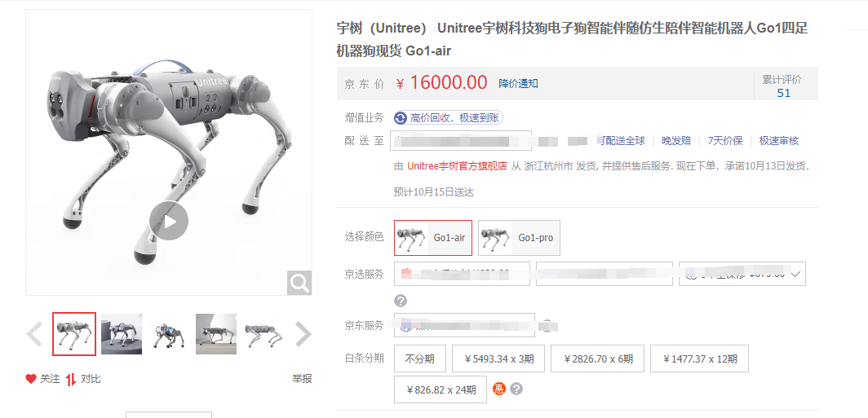Play the product video on main image
The image size is (868, 418).
pos(169,221)
